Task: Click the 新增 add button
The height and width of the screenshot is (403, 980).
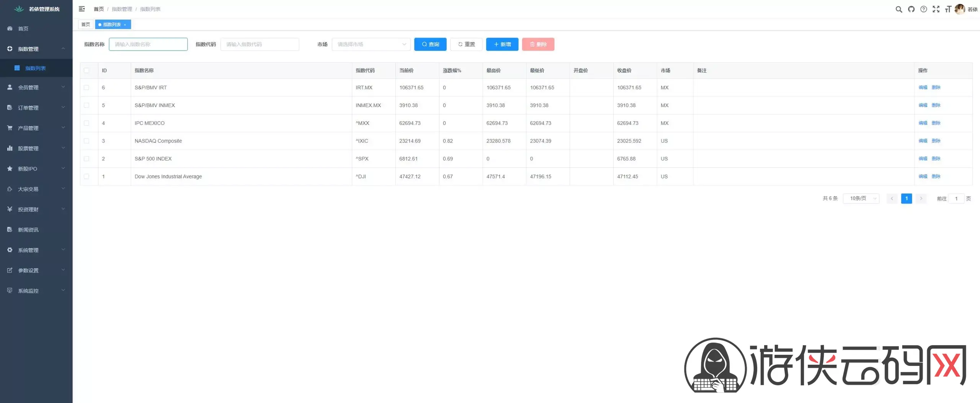Action: click(502, 44)
